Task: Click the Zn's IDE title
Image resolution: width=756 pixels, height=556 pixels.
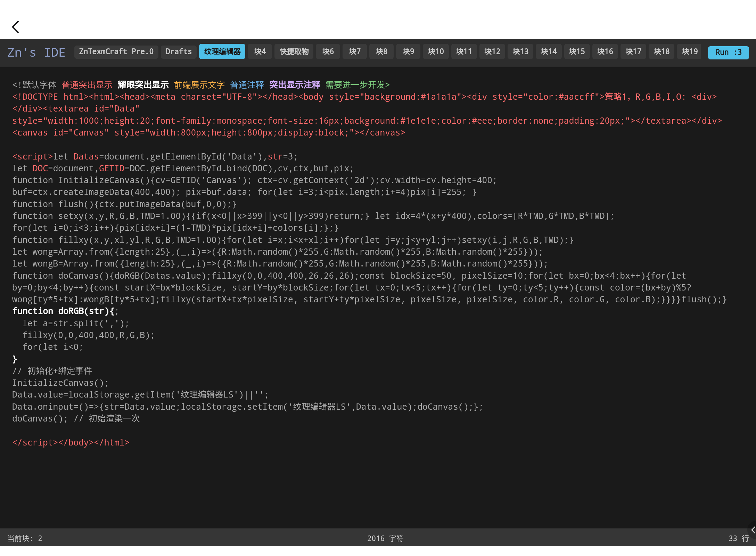Action: (36, 52)
